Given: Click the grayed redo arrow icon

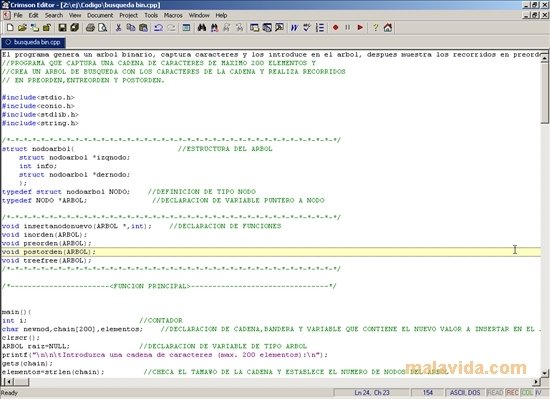Looking at the screenshot, I should [x=171, y=27].
